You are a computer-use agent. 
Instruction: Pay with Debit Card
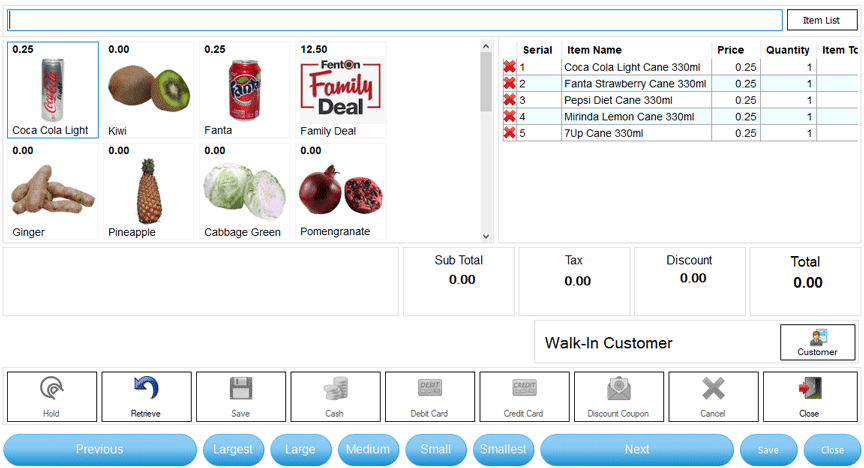430,397
